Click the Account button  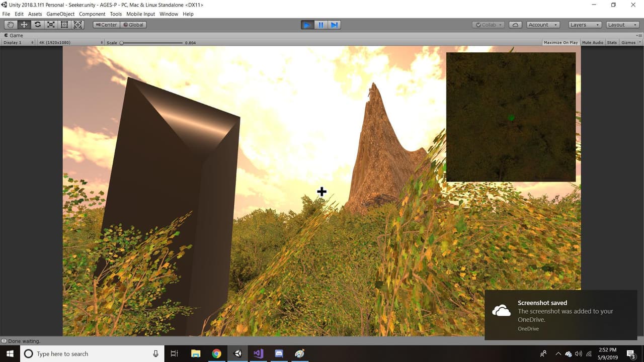click(543, 25)
